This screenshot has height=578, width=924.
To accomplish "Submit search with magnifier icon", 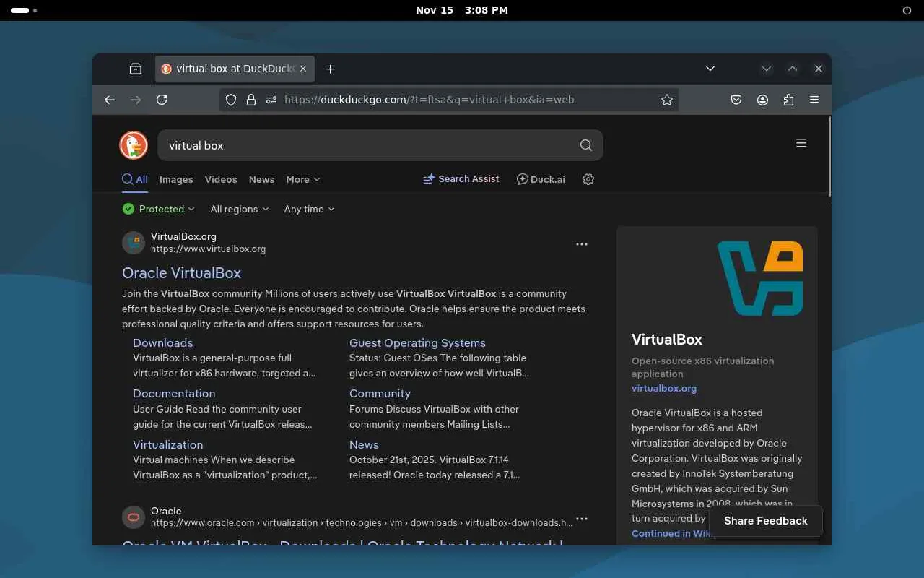I will pyautogui.click(x=586, y=145).
